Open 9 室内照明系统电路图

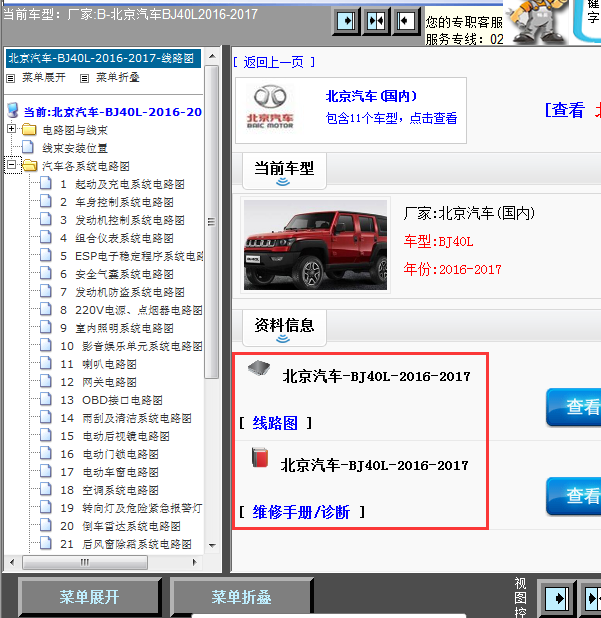click(117, 328)
